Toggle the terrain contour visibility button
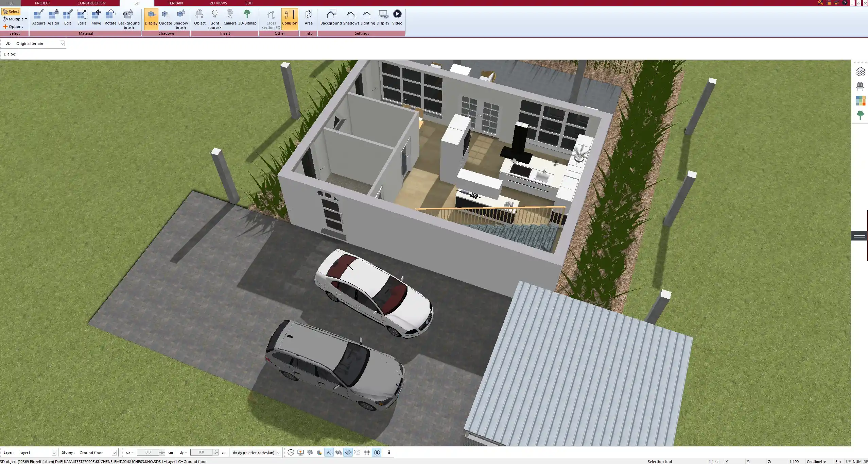This screenshot has width=868, height=464. coord(358,452)
